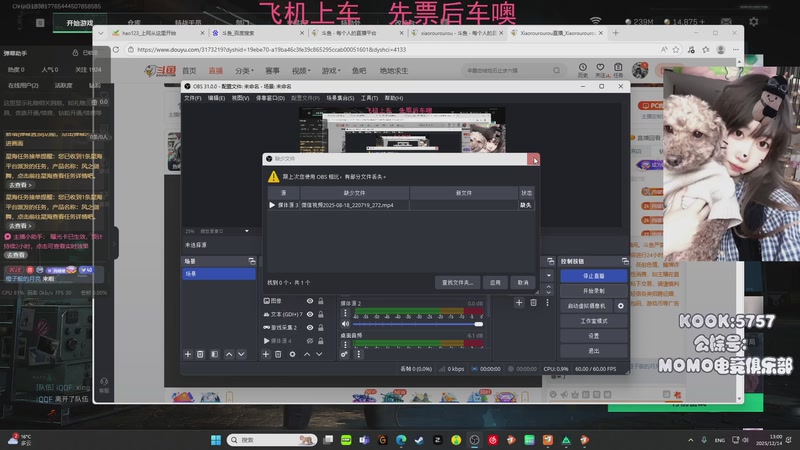The width and height of the screenshot is (800, 450).
Task: Toggle lock on 图像 source
Action: [321, 301]
